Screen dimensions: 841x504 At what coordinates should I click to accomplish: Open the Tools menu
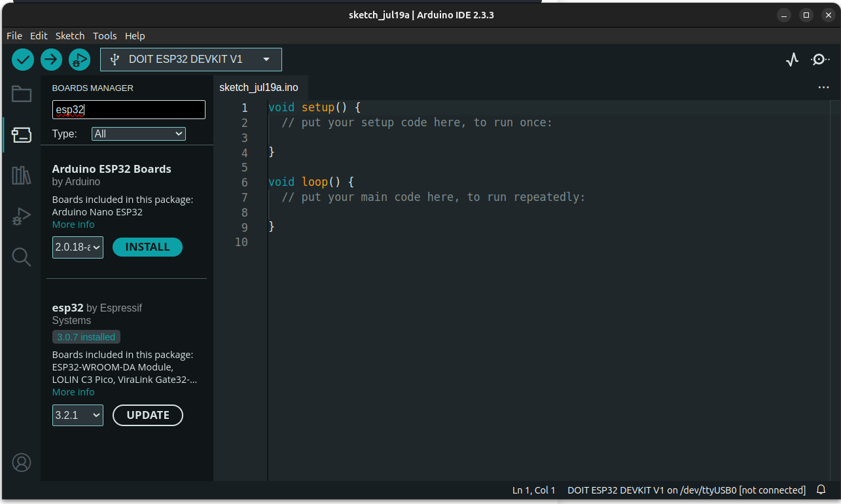pos(105,36)
